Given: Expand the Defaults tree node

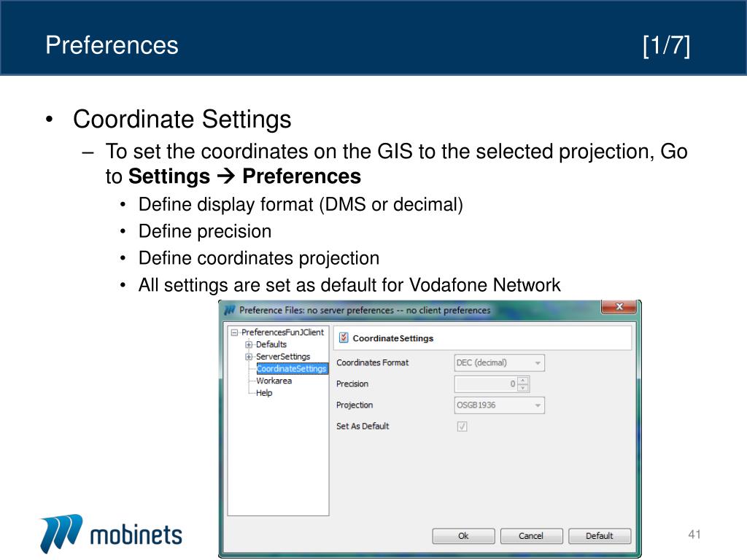Looking at the screenshot, I should click(248, 344).
